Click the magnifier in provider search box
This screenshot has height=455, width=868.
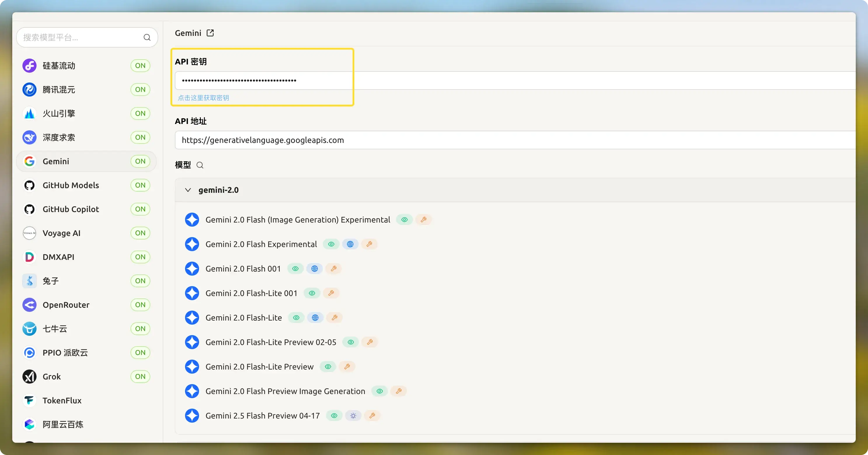(147, 37)
